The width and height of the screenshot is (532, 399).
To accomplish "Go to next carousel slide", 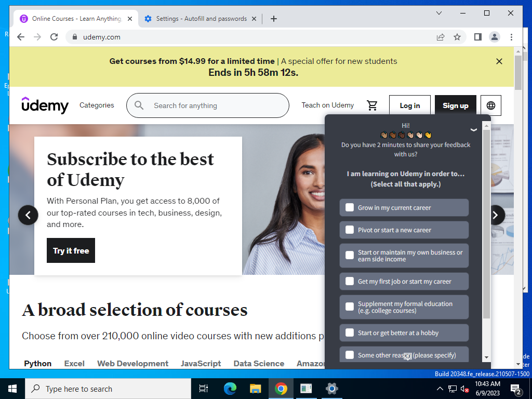I will pyautogui.click(x=495, y=215).
